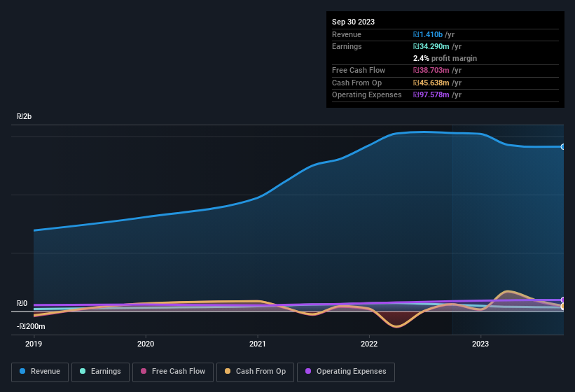
Task: Click the Cash From Op label in tooltip
Action: pyautogui.click(x=356, y=83)
